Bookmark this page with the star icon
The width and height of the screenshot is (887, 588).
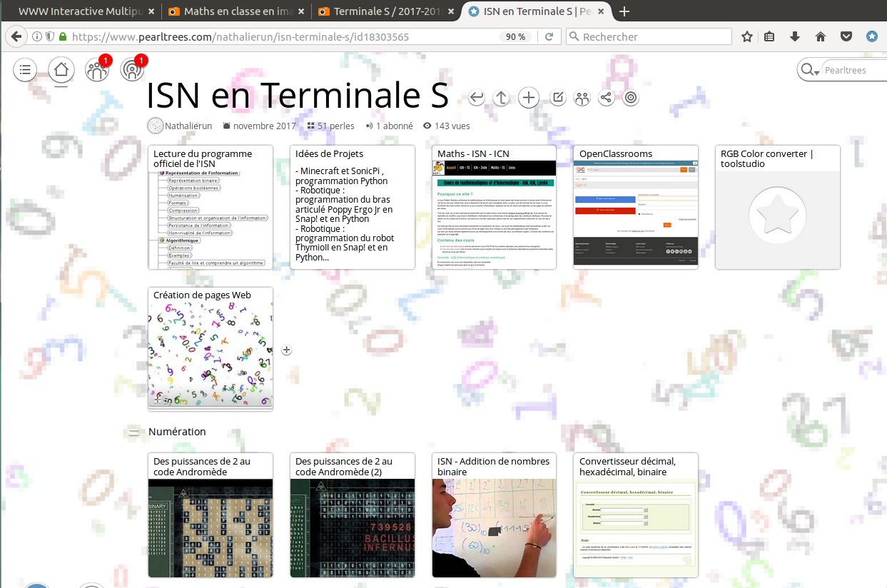pyautogui.click(x=746, y=37)
